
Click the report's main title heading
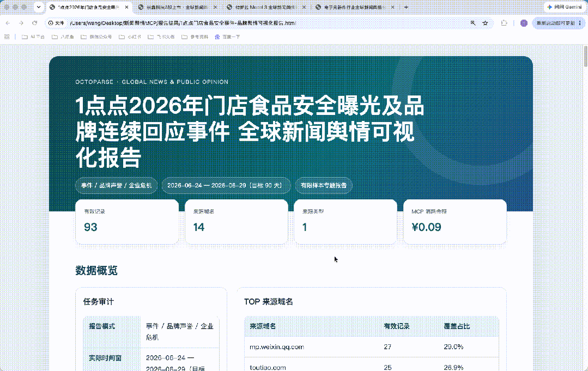[x=250, y=131]
